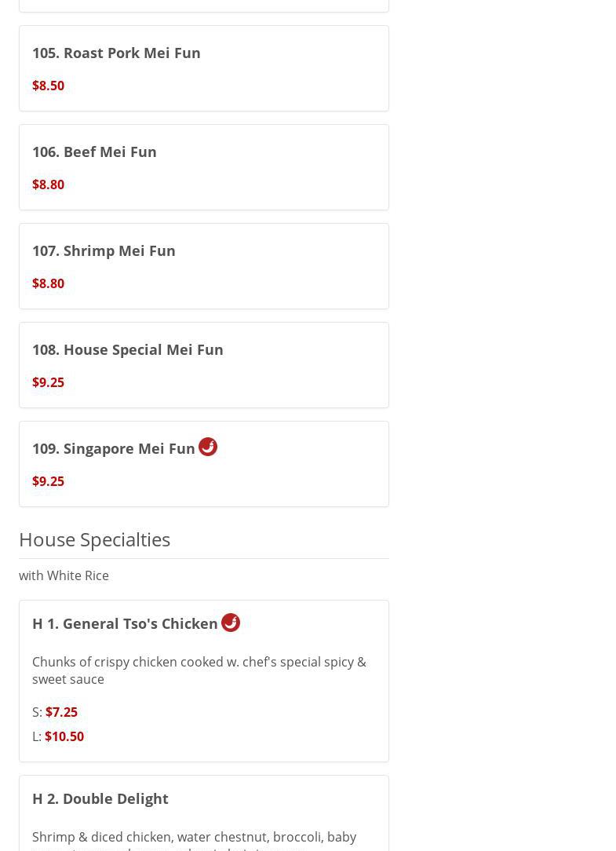
Task: Click the "with White Rice" section note
Action: (x=64, y=575)
